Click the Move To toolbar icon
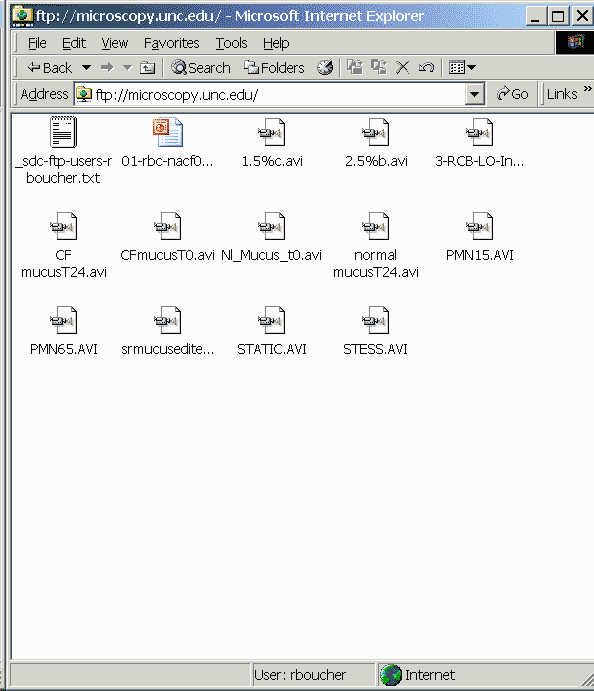 355,67
